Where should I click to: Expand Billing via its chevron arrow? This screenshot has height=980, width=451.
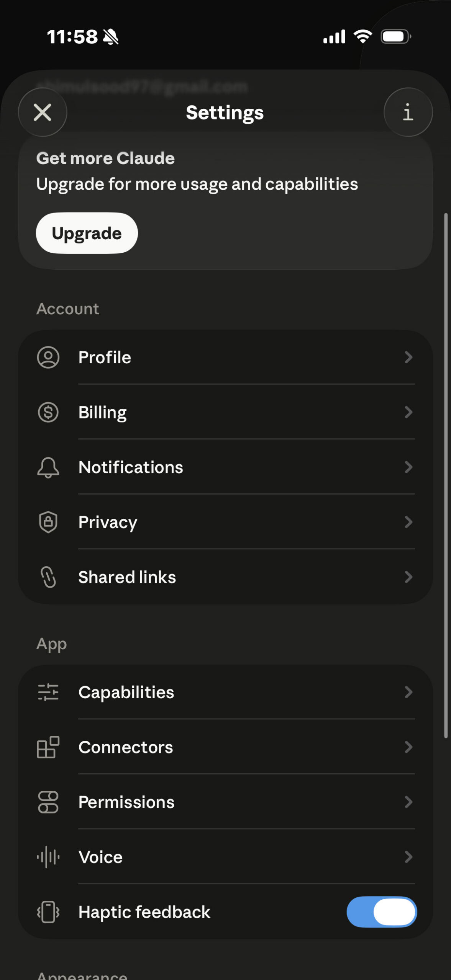408,412
